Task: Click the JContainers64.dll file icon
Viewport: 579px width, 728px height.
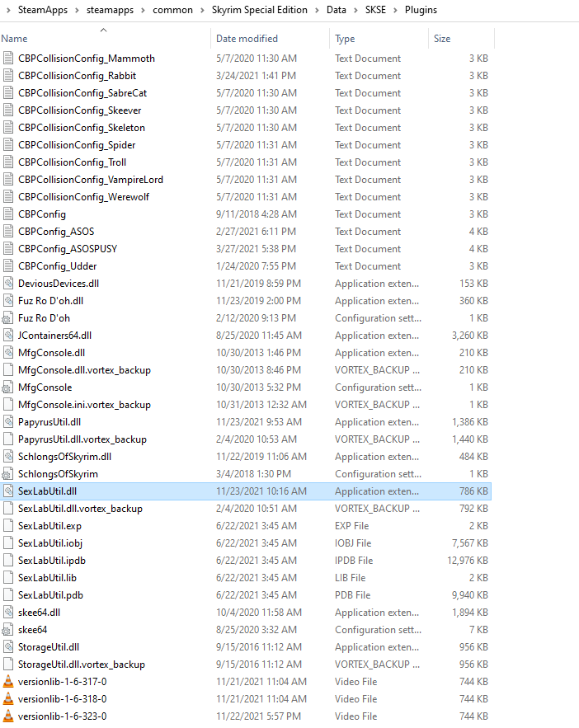Action: 8,336
